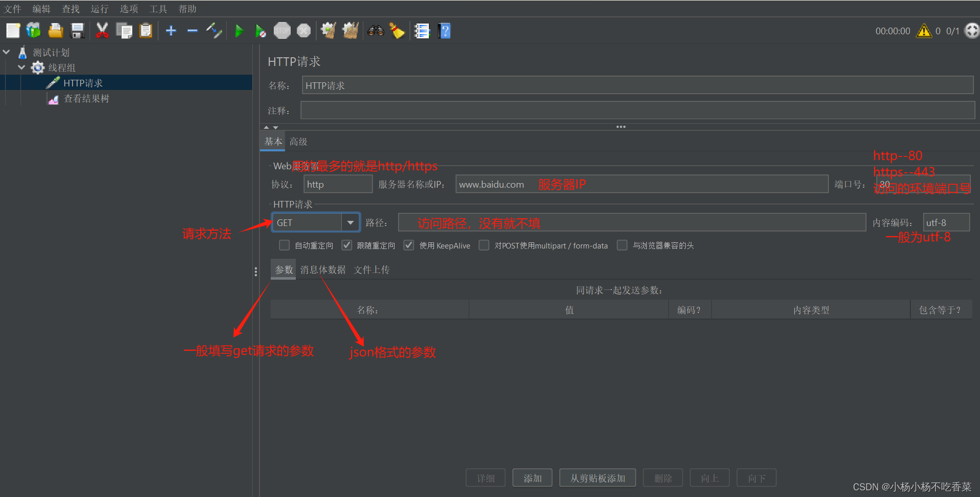This screenshot has width=980, height=497.
Task: Enable 对POST使用multipart / form-data checkbox
Action: (484, 245)
